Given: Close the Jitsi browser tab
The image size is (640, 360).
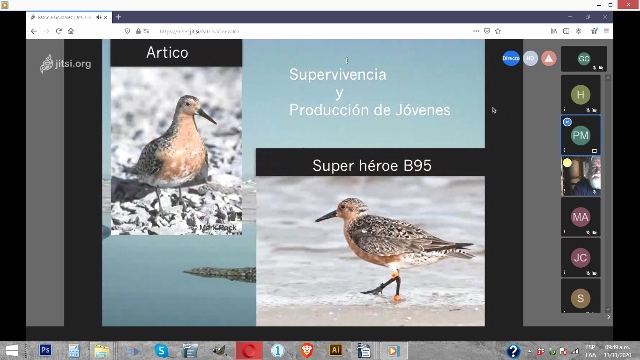Looking at the screenshot, I should click(x=106, y=17).
